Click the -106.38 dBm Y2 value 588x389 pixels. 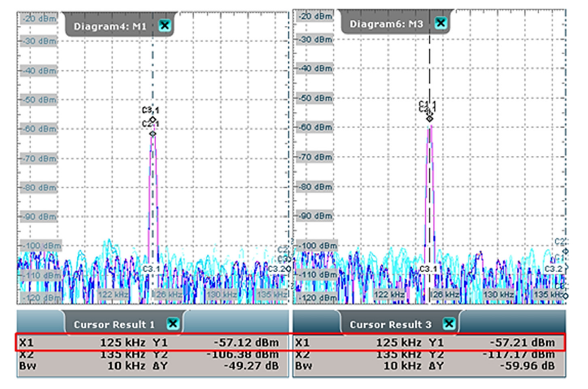[x=243, y=354]
